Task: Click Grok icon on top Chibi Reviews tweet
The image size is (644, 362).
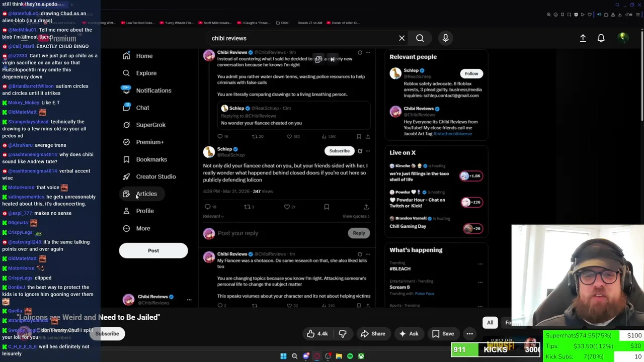Action: coord(360,52)
